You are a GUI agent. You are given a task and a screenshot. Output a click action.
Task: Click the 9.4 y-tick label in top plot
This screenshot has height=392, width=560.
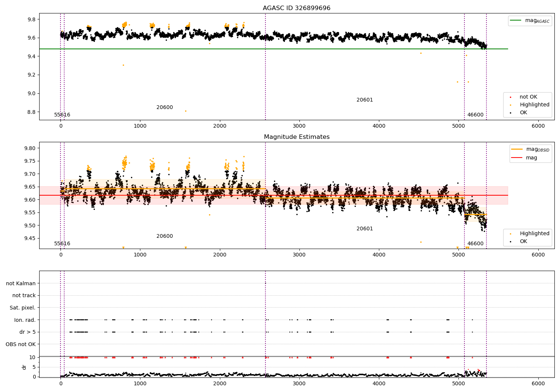pos(31,56)
